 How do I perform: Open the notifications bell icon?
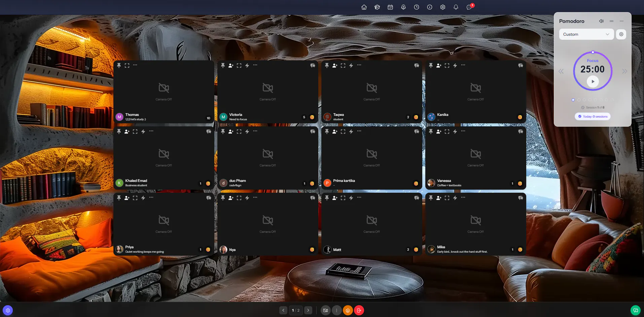point(456,7)
